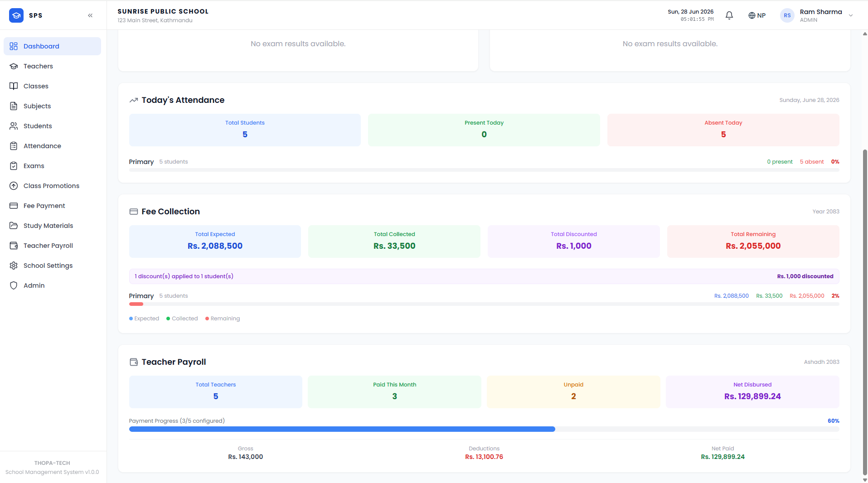The width and height of the screenshot is (868, 483).
Task: Go to Class Promotions
Action: [52, 186]
